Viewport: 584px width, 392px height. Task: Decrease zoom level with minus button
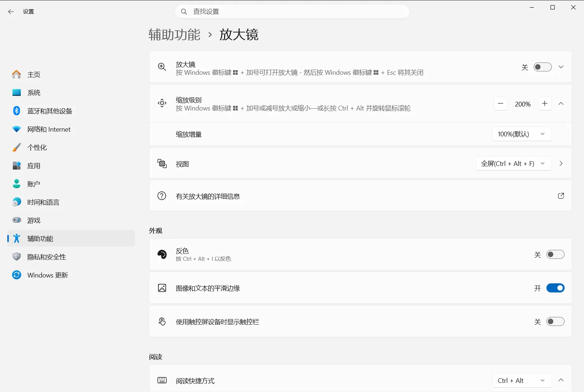click(501, 104)
